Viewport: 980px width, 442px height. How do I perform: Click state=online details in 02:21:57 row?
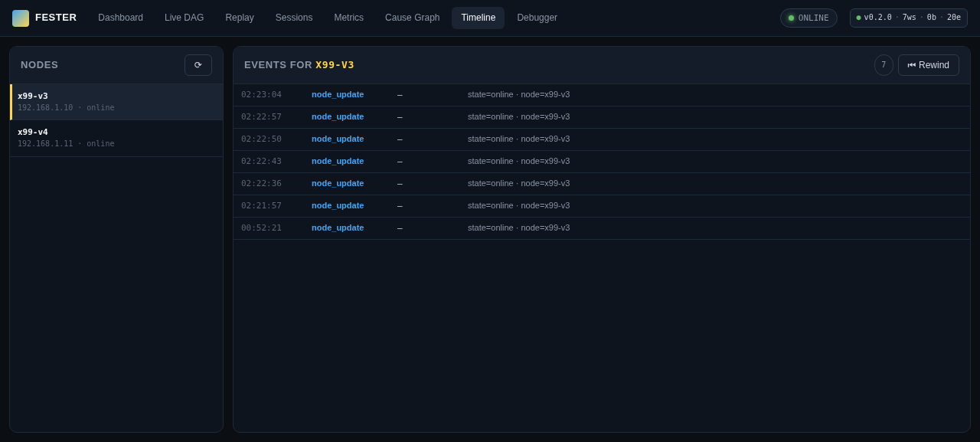pos(519,206)
